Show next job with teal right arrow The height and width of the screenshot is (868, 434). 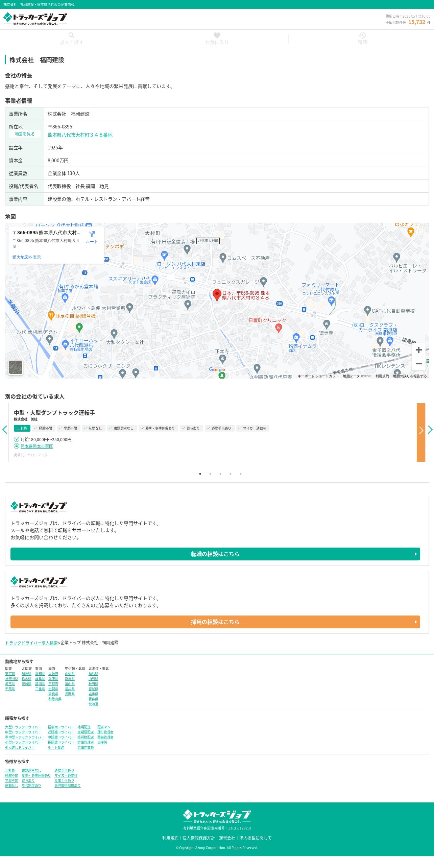click(430, 430)
